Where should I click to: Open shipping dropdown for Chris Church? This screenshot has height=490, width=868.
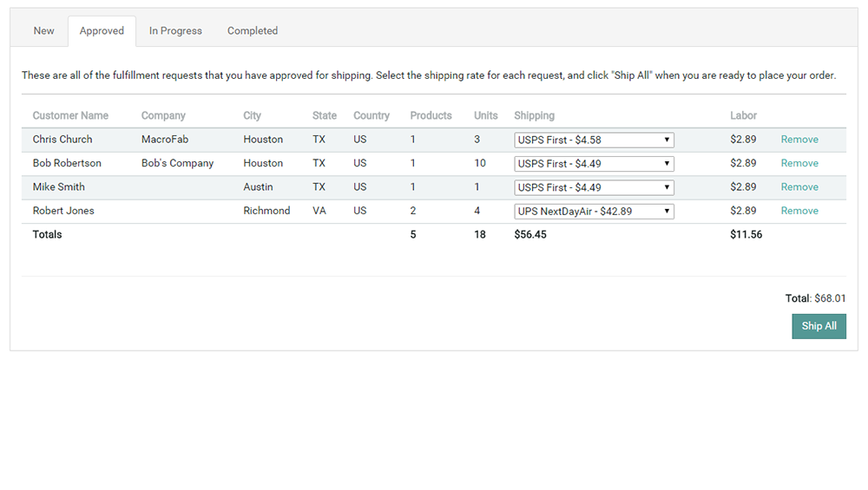(x=594, y=140)
